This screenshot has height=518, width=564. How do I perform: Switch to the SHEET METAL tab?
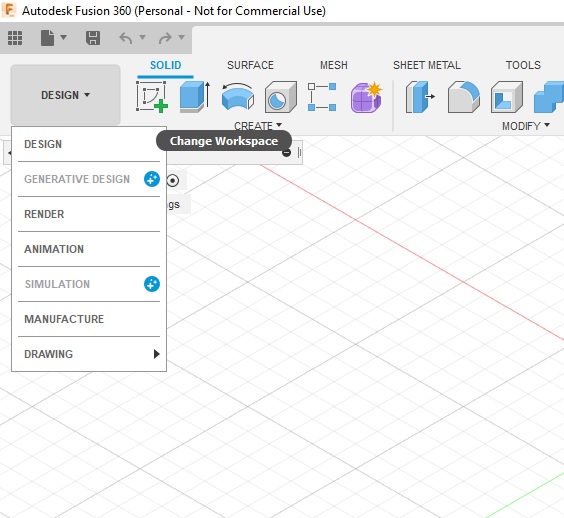427,65
